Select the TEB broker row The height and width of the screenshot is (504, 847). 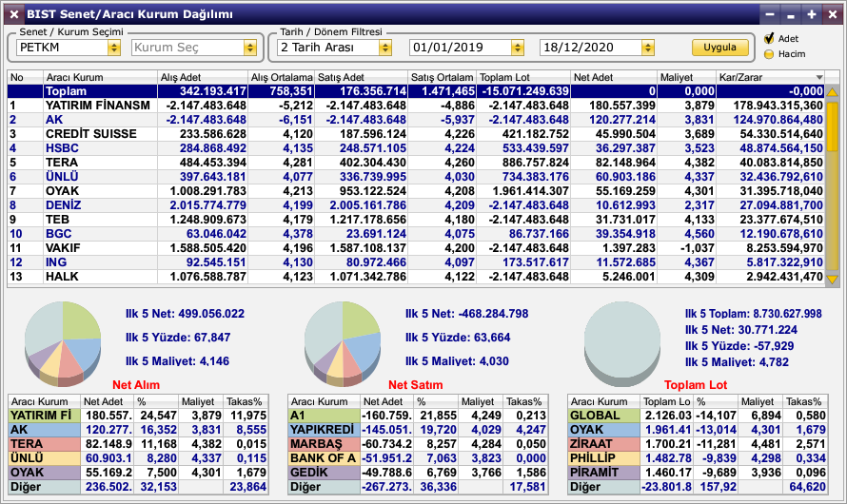coord(416,220)
